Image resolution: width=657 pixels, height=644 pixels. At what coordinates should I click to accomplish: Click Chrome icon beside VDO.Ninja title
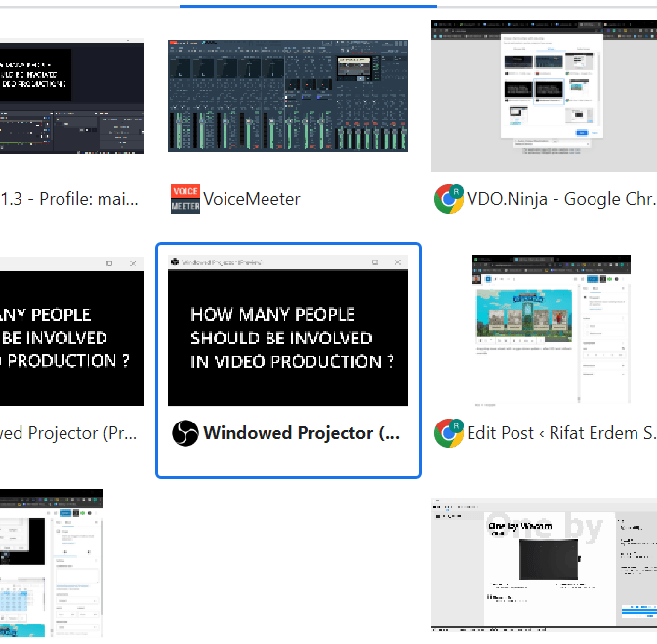449,199
